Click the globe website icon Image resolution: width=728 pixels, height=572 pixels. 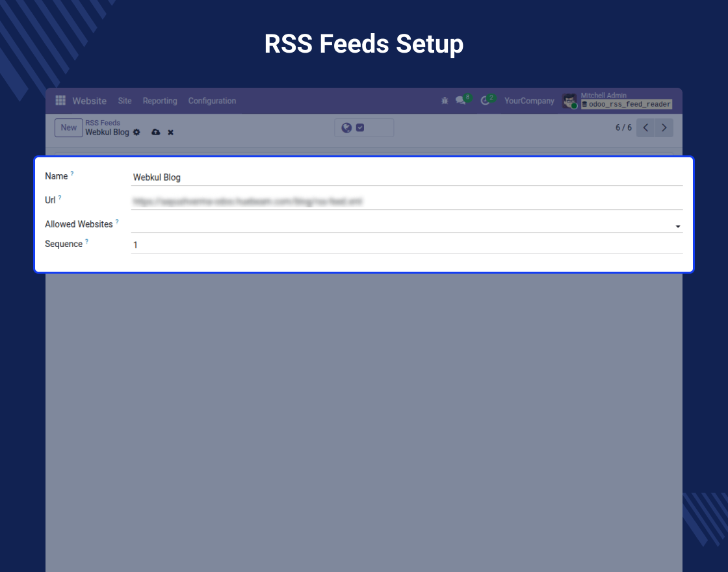coord(346,128)
